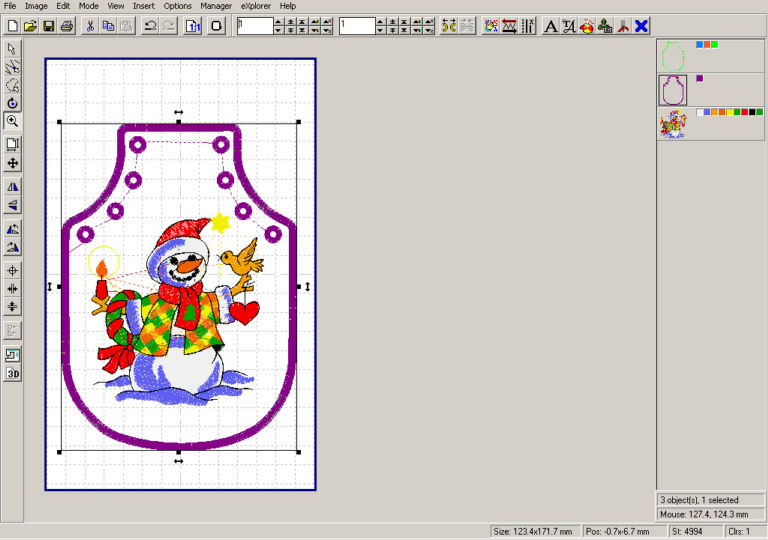
Task: Click the 'Size: 123.4x171.7 mm' status entry
Action: point(532,532)
